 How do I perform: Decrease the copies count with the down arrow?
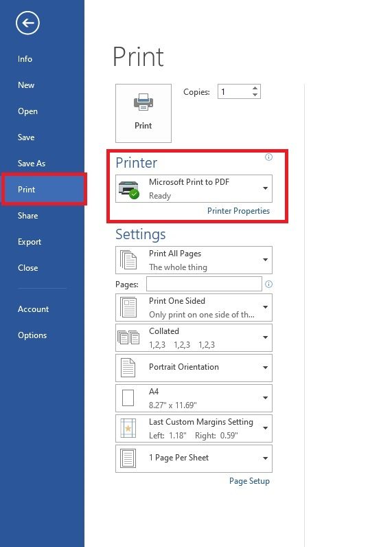pos(255,95)
